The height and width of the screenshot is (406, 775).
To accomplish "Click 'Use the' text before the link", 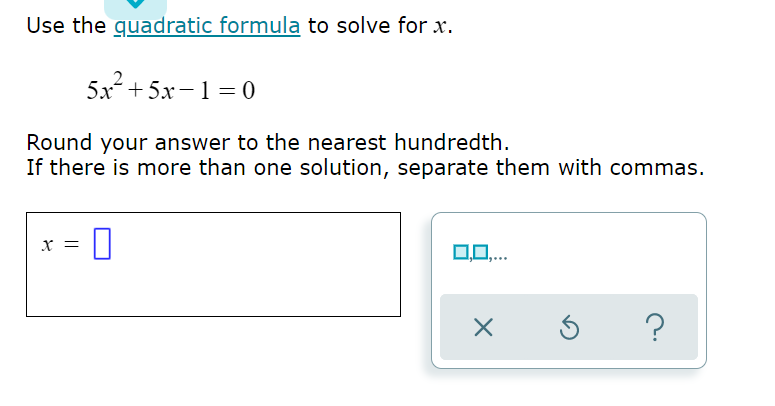I will 66,26.
